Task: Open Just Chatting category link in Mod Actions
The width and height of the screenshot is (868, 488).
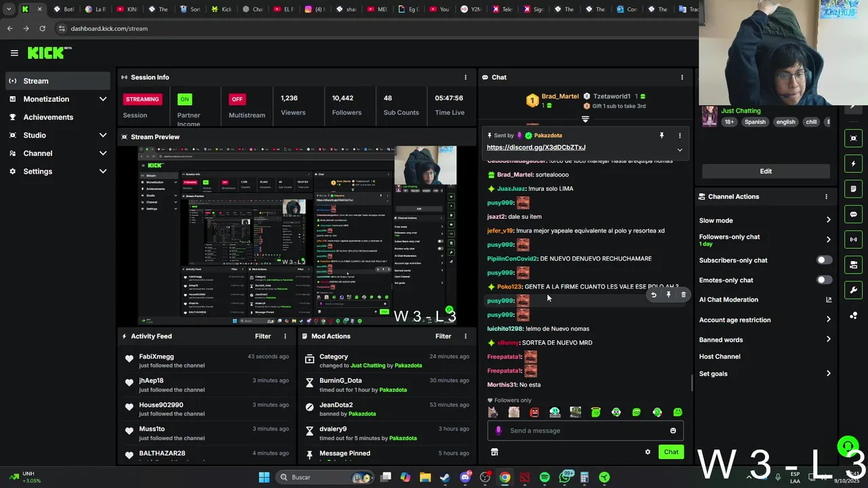Action: click(x=367, y=365)
